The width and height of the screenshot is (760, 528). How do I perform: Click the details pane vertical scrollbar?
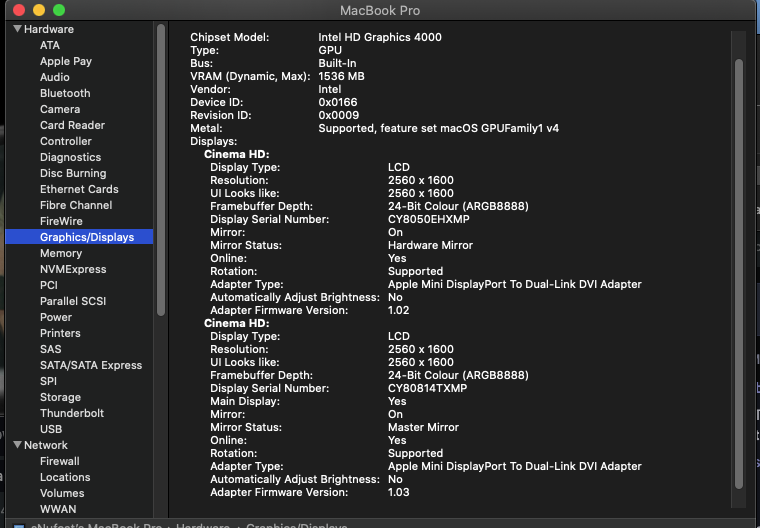click(x=739, y=274)
